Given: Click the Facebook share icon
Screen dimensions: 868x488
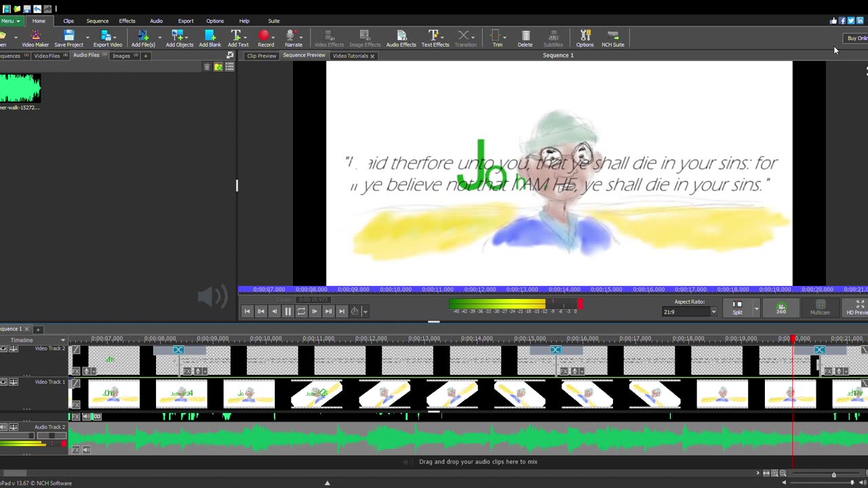Looking at the screenshot, I should coord(842,20).
